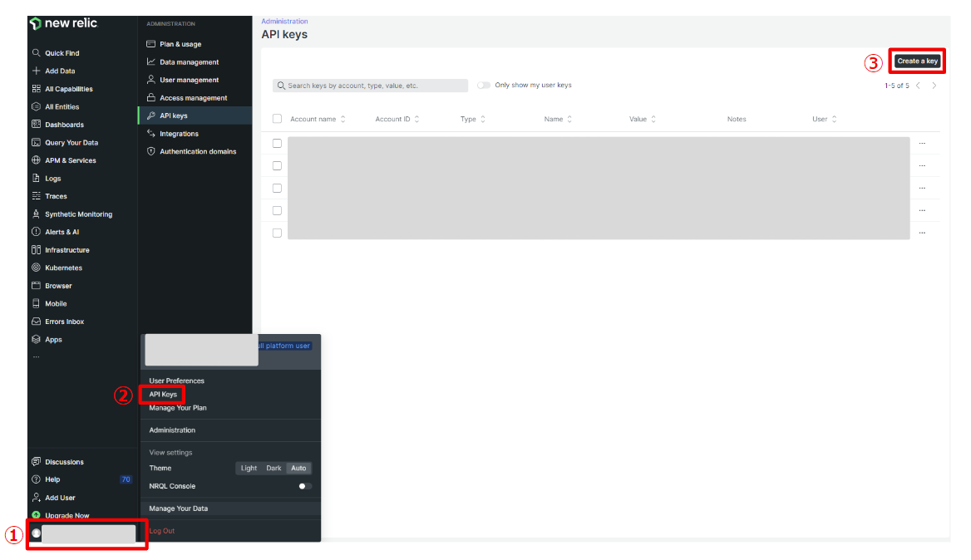The width and height of the screenshot is (971, 560).
Task: Click the Upgrade Now green icon
Action: tap(36, 515)
